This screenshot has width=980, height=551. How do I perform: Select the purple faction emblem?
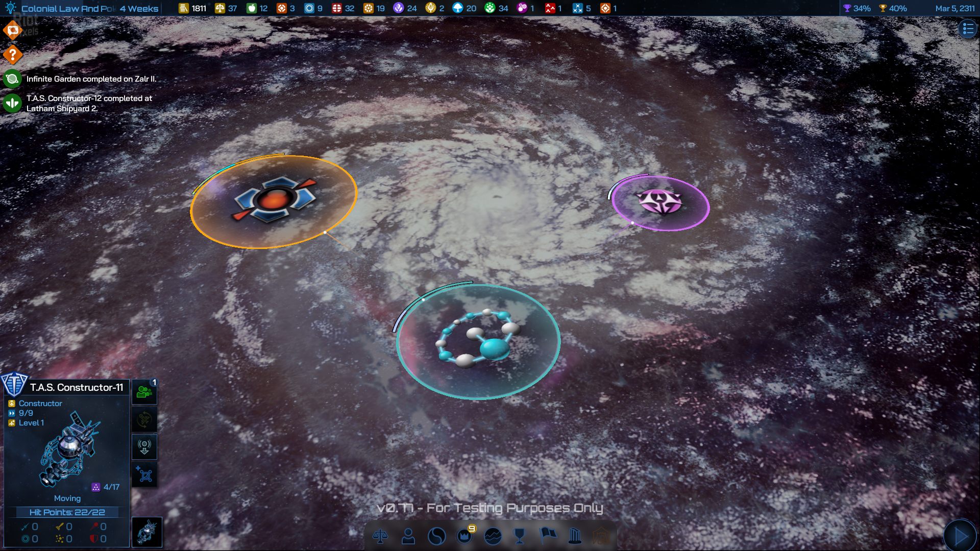click(x=660, y=202)
